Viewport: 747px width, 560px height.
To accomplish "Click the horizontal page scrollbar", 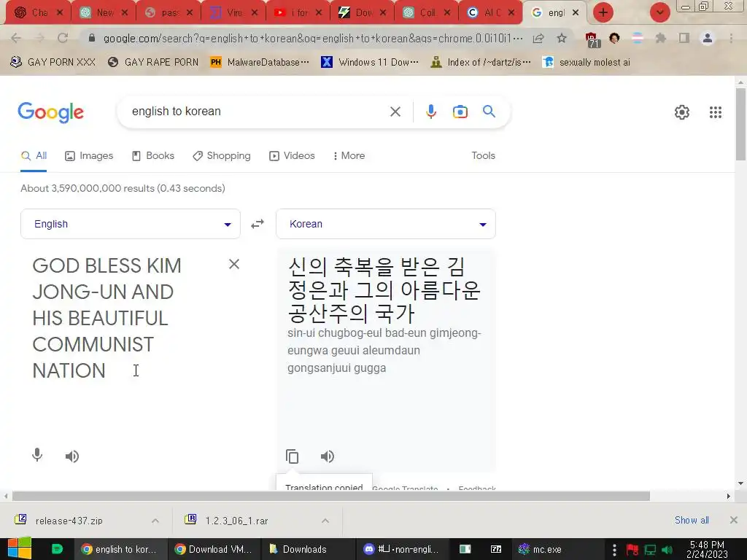I will pos(331,496).
